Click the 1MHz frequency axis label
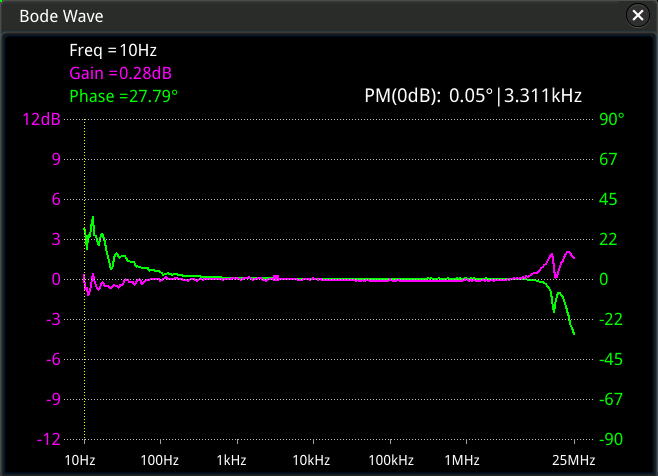The image size is (658, 476). coord(462,460)
